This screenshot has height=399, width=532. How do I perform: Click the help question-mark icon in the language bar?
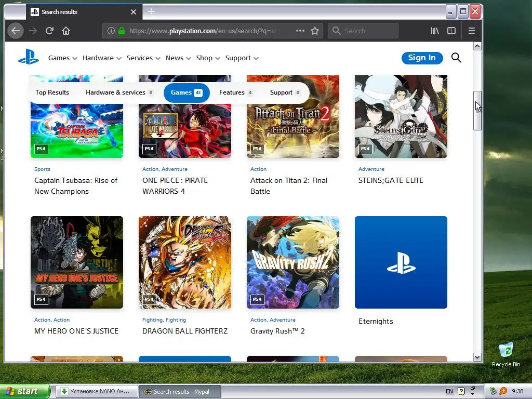461,391
